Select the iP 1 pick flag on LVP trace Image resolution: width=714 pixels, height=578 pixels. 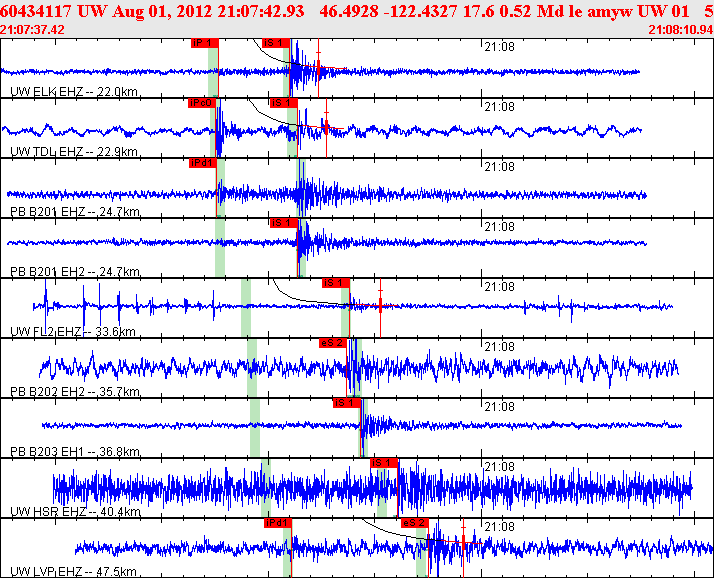pos(278,522)
